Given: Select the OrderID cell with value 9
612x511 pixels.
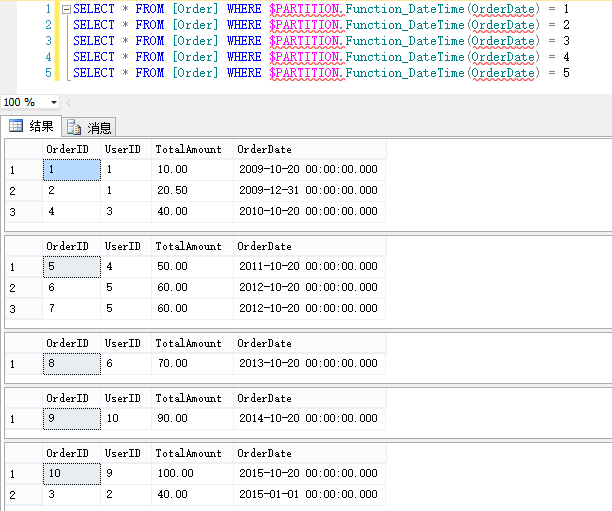Looking at the screenshot, I should (71, 419).
